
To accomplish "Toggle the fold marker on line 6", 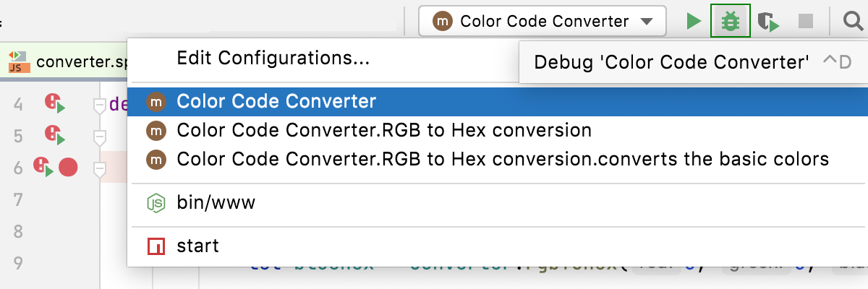I will point(100,169).
